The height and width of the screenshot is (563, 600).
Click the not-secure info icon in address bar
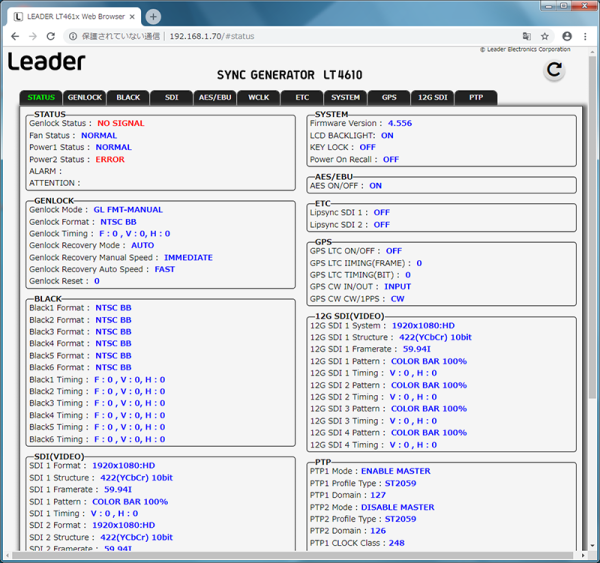tap(73, 36)
